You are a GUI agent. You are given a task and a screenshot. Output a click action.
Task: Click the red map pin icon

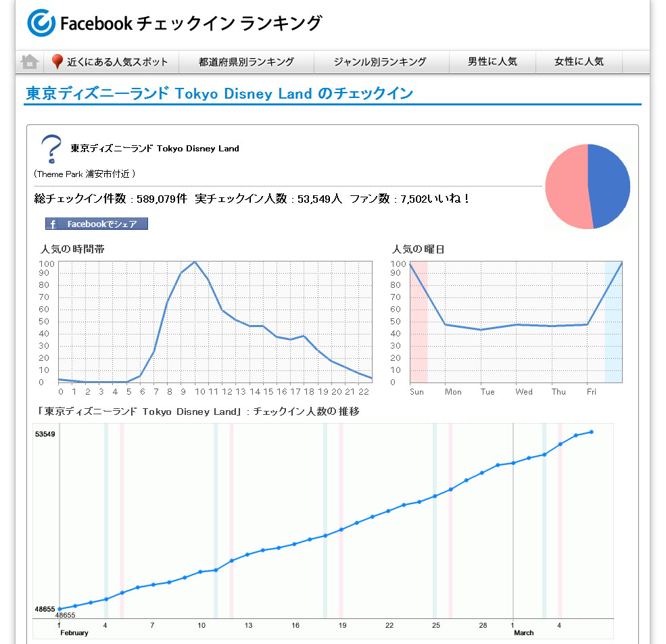point(57,61)
